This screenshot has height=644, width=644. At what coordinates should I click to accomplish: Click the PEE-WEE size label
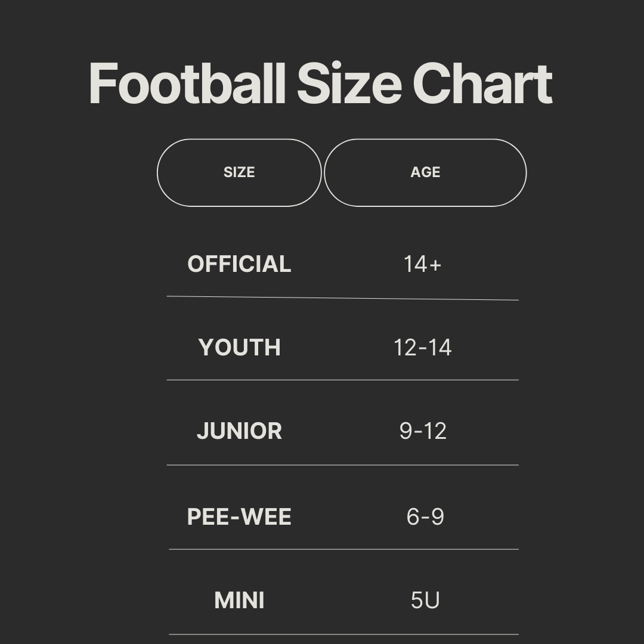(239, 517)
